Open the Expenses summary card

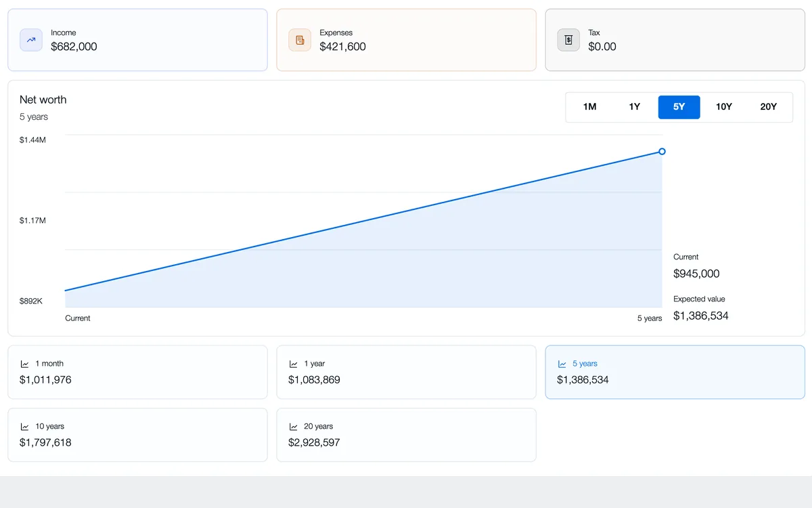tap(407, 40)
